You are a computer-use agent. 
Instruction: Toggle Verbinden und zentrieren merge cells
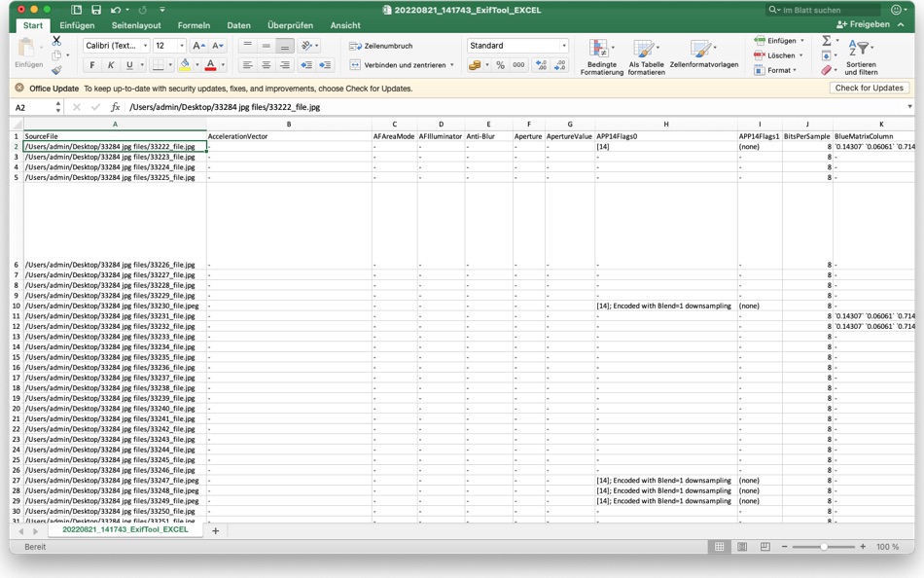[399, 64]
